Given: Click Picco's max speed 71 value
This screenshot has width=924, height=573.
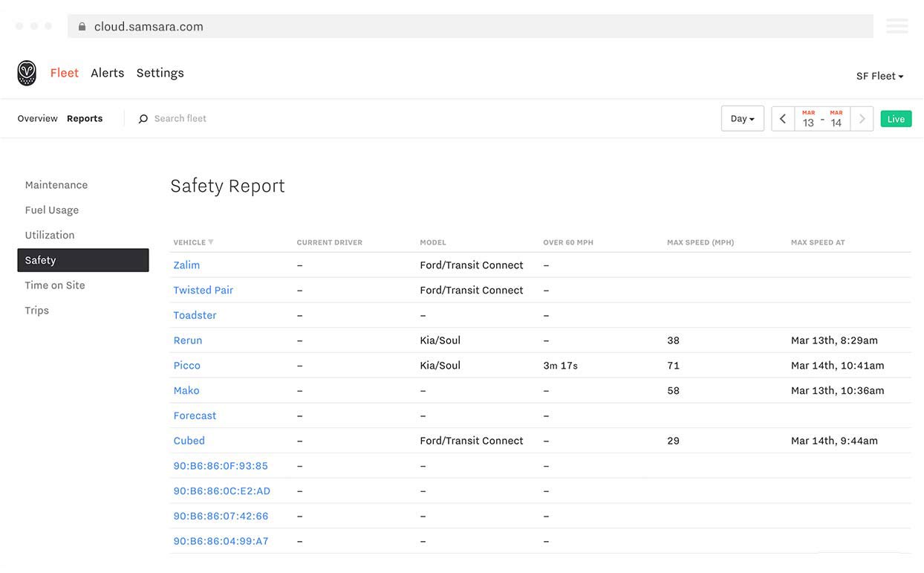Looking at the screenshot, I should (673, 366).
